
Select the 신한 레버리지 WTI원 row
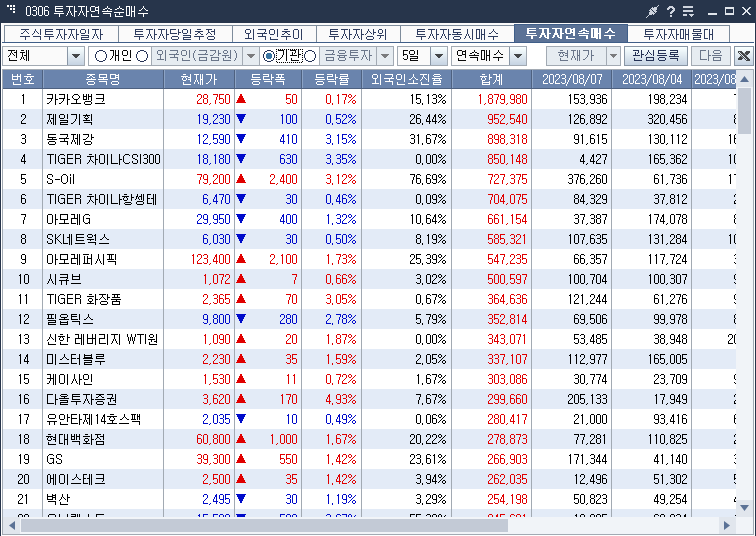(x=369, y=339)
